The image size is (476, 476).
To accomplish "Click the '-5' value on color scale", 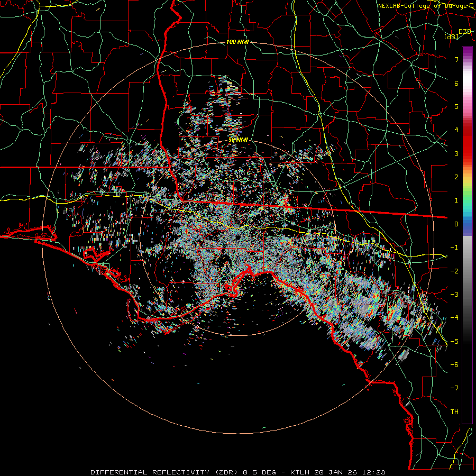I will [x=454, y=342].
